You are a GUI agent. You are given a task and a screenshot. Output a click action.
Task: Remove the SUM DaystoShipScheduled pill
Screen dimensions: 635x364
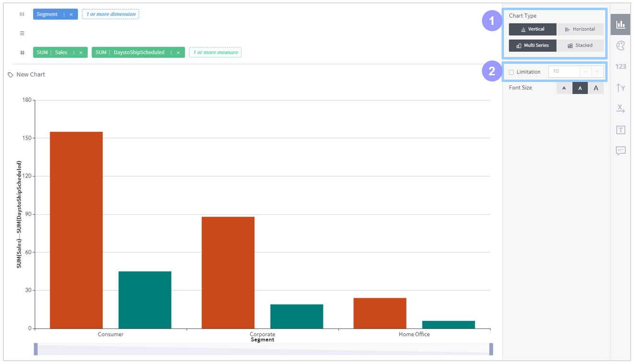point(178,53)
